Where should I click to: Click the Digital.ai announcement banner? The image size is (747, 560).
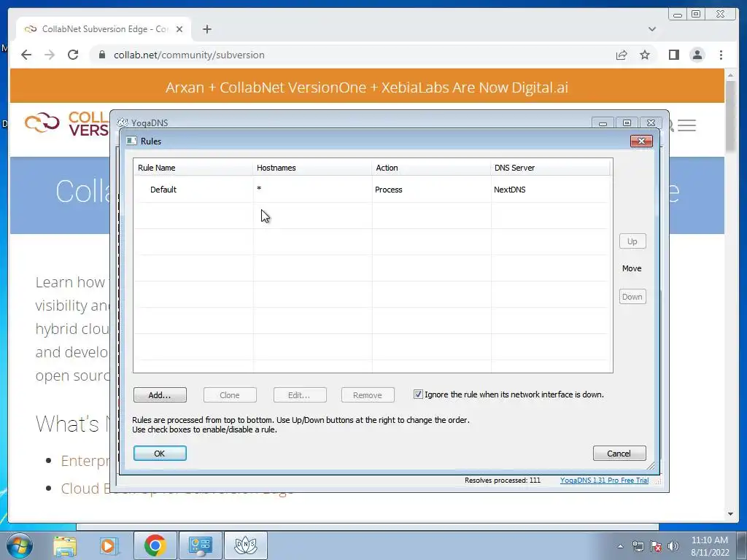[367, 86]
